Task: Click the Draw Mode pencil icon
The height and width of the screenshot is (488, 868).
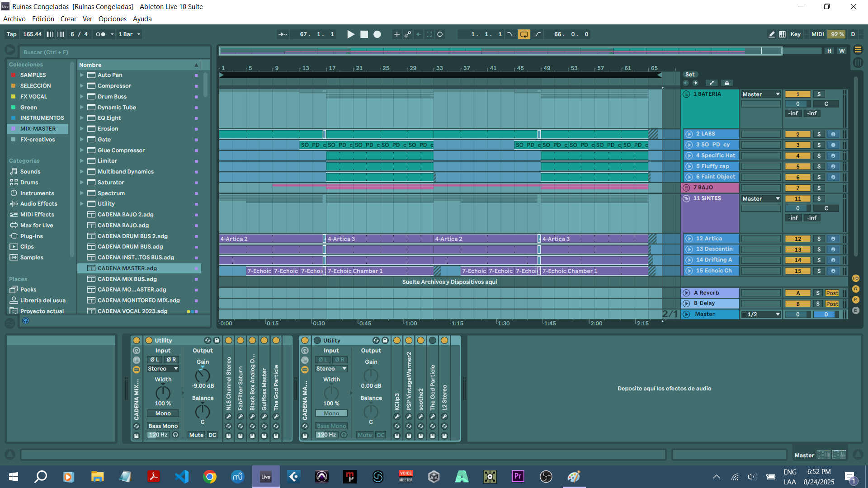Action: (771, 34)
